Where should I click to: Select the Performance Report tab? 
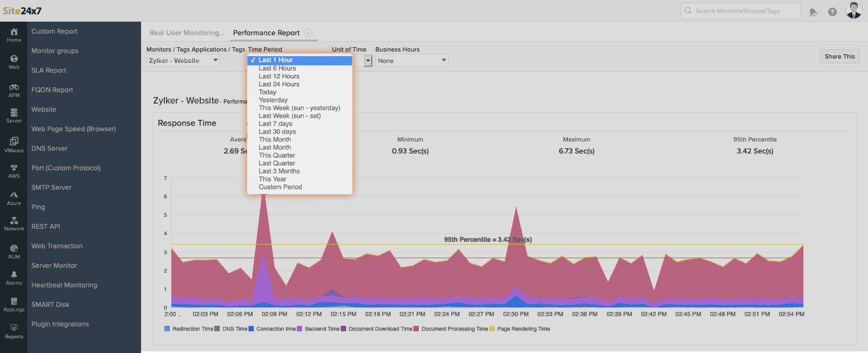(266, 33)
